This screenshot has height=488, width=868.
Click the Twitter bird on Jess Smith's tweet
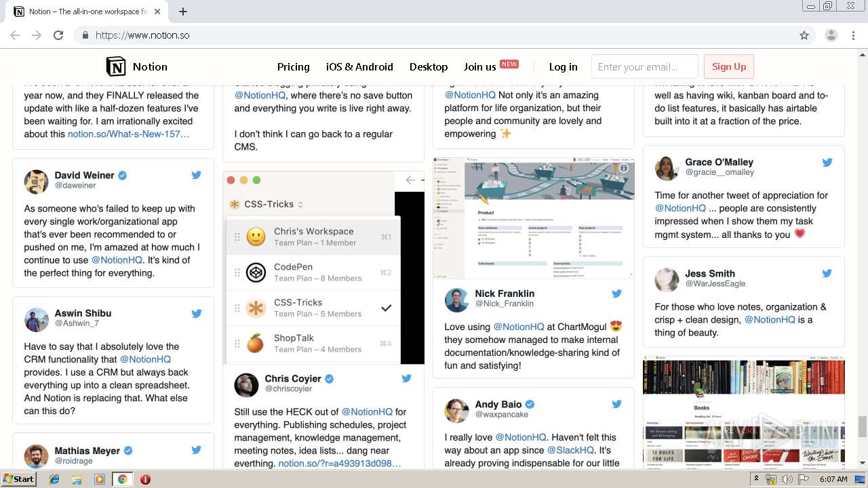pos(827,273)
